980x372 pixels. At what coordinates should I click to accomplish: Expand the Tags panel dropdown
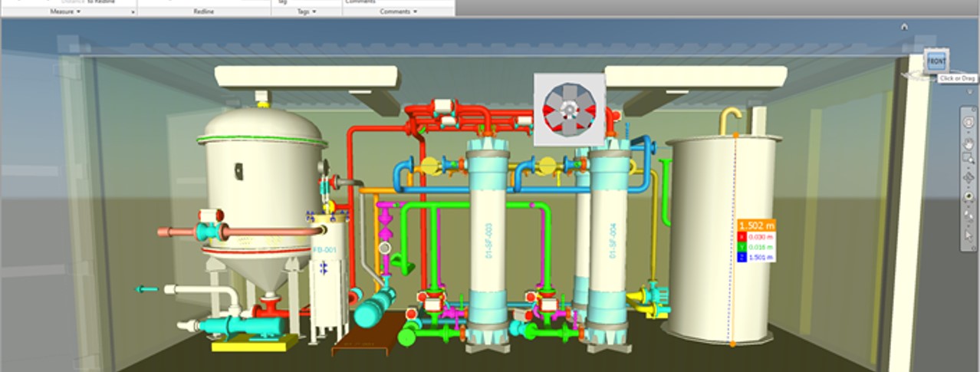pos(307,12)
